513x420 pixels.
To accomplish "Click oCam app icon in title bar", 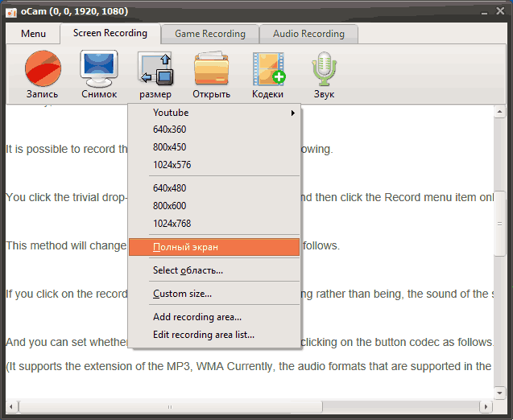I will coord(11,12).
